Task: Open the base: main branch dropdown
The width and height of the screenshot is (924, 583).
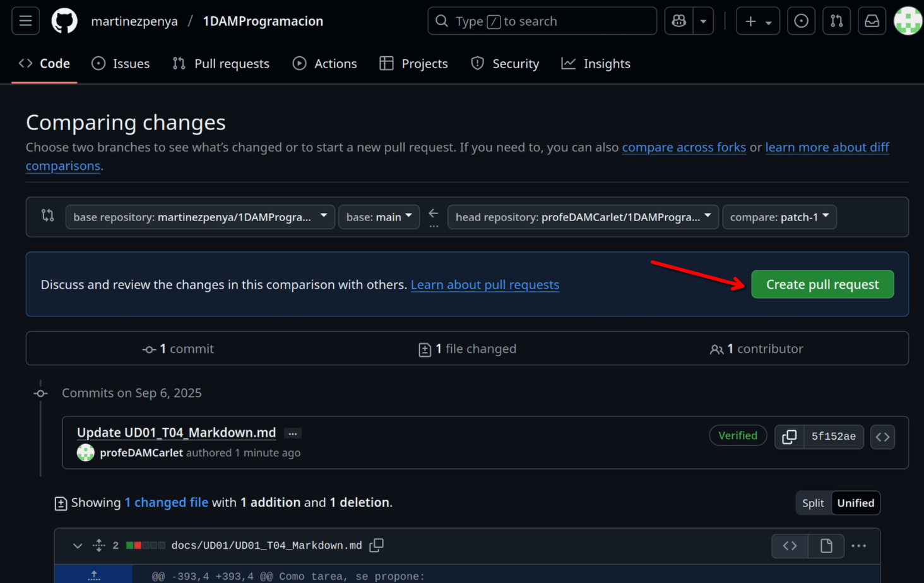Action: [x=379, y=217]
